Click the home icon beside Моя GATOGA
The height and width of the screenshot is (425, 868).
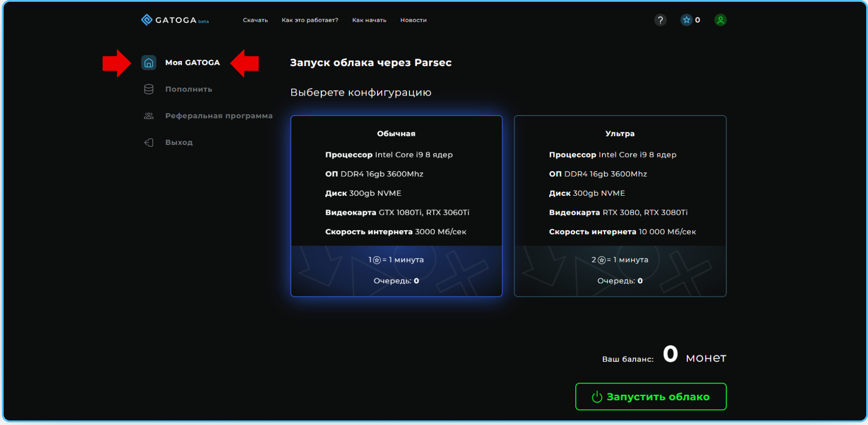149,63
